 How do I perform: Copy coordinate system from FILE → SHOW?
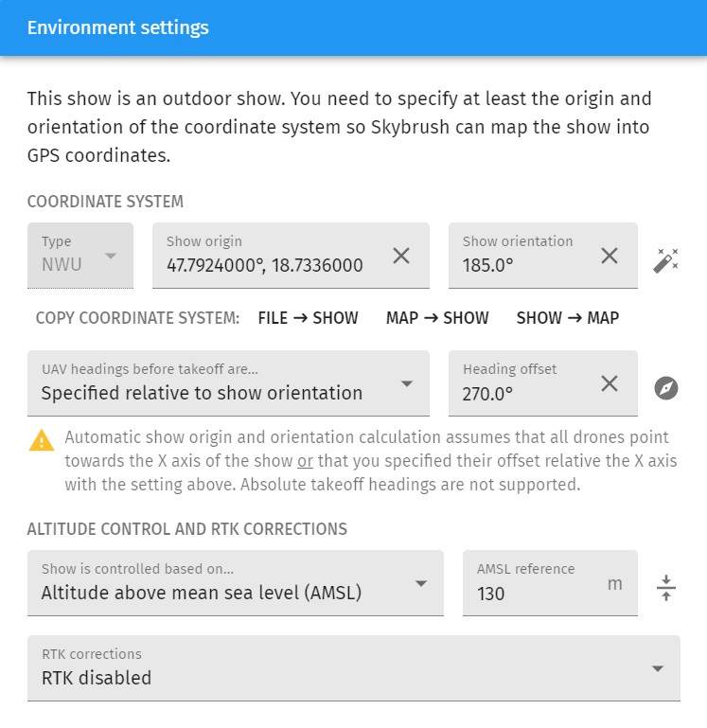click(308, 318)
